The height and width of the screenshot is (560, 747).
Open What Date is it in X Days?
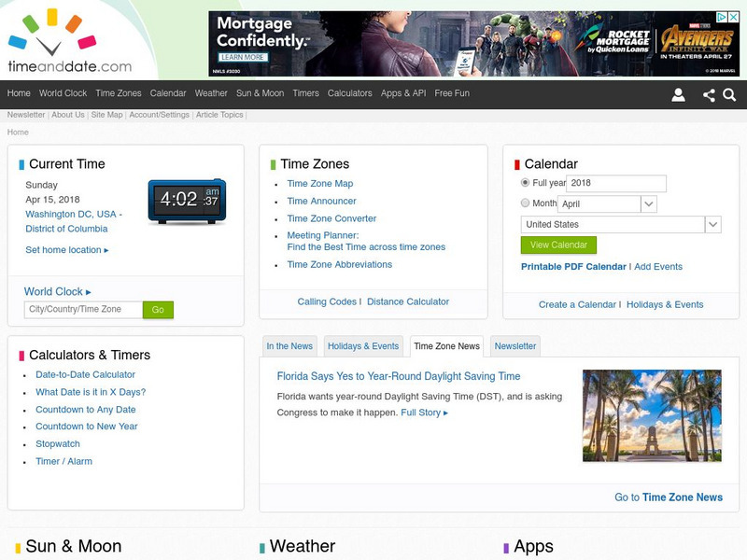pyautogui.click(x=91, y=392)
